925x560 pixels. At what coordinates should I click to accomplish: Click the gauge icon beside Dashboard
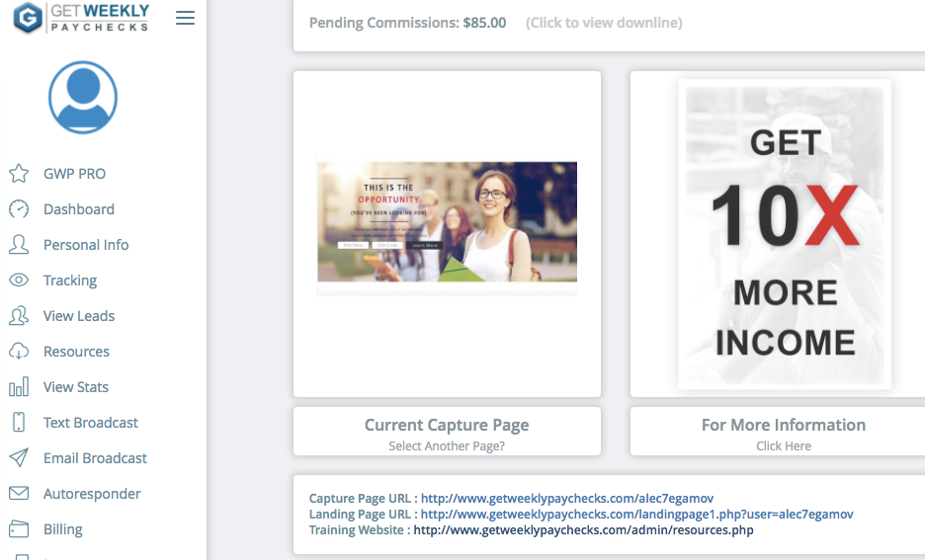tap(19, 209)
